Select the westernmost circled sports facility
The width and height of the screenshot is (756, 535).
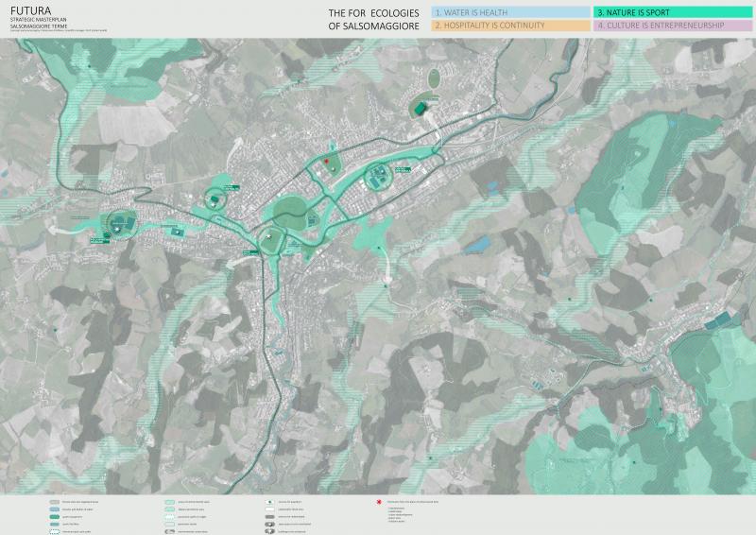(x=119, y=223)
